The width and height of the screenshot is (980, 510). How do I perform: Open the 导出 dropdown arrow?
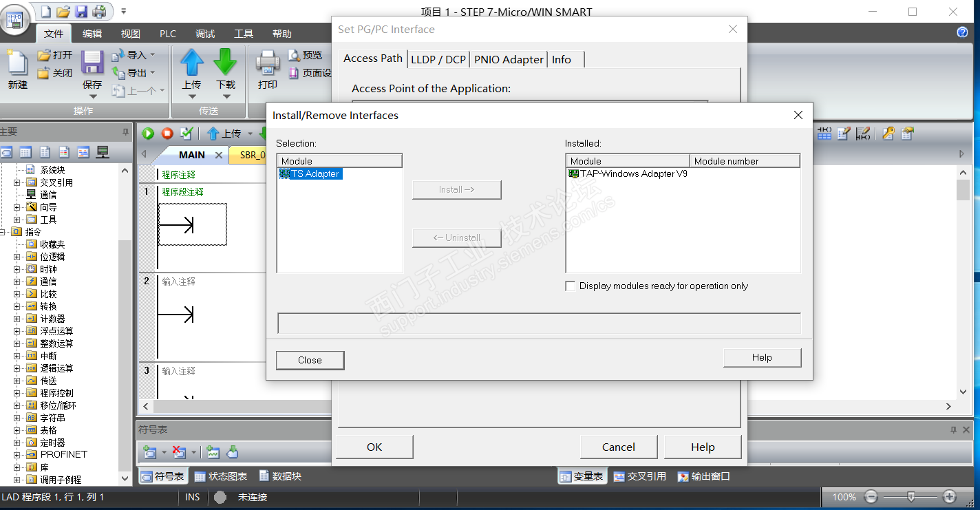click(153, 72)
